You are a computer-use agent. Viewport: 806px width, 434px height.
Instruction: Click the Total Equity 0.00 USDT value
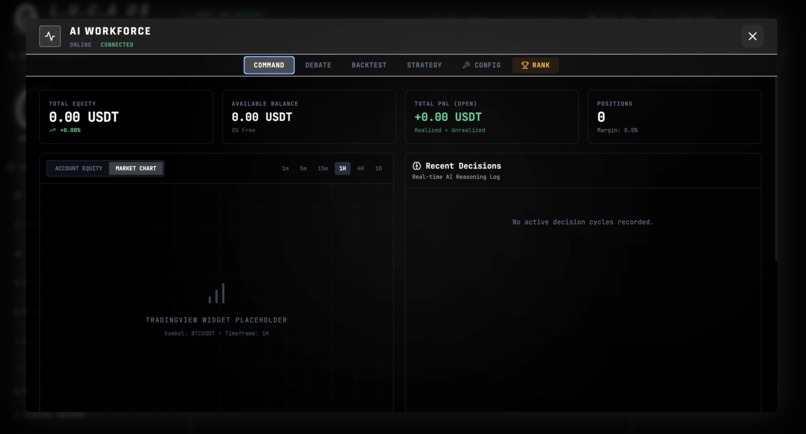pos(84,117)
